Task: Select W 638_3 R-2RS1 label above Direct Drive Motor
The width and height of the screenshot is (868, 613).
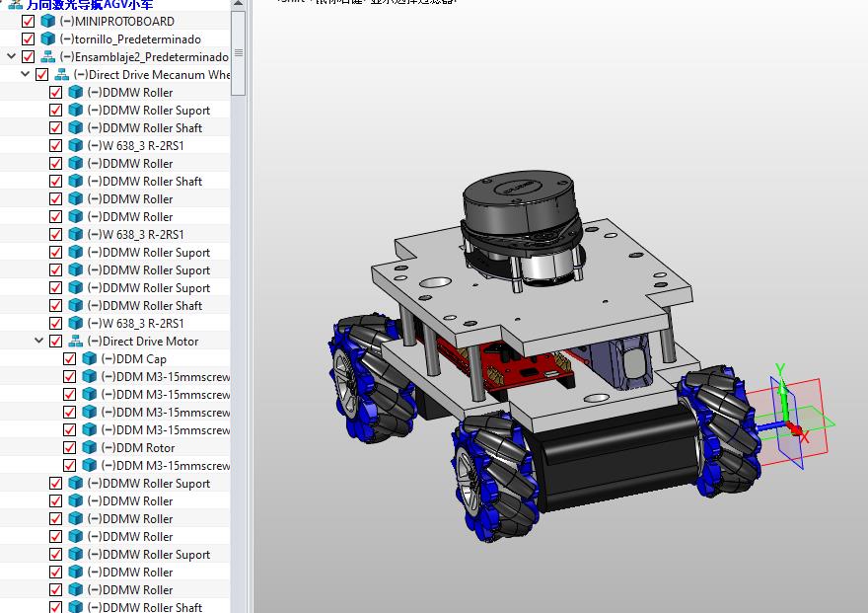Action: 136,324
